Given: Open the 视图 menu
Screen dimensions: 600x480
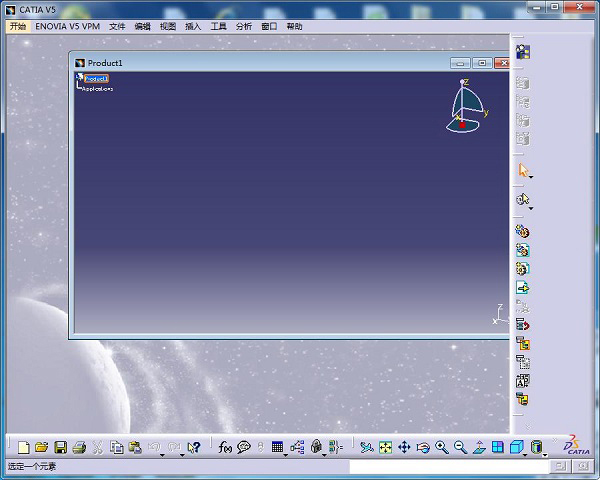Looking at the screenshot, I should (x=168, y=26).
